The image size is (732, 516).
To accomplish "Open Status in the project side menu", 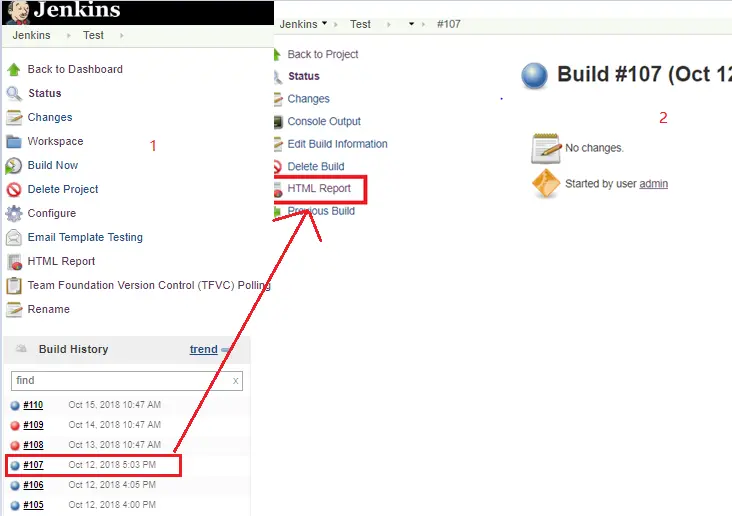I will [45, 93].
